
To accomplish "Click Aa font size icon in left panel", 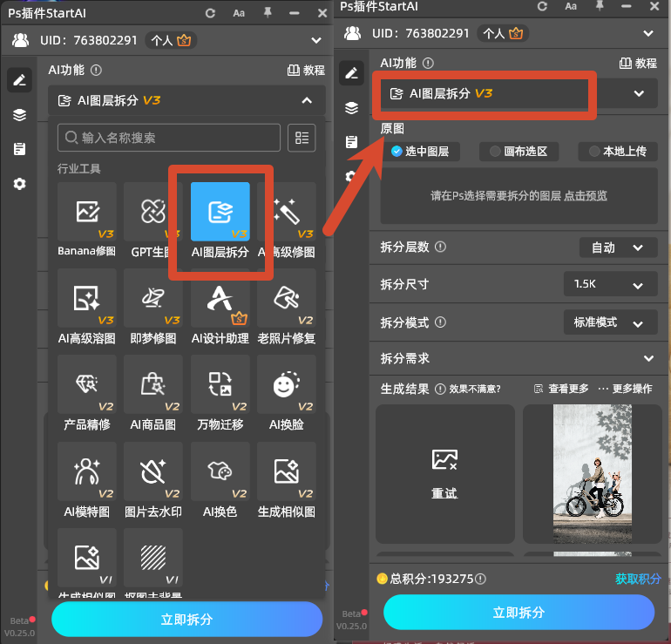I will click(x=239, y=13).
